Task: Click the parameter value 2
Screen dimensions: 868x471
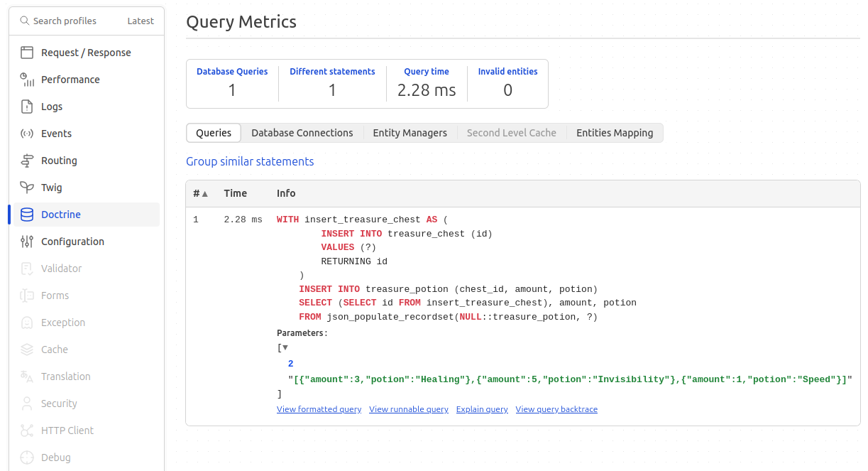Action: pos(291,364)
